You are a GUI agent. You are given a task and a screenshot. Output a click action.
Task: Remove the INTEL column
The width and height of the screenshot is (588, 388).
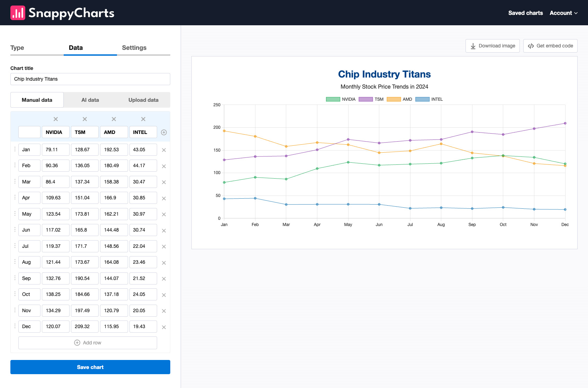143,119
